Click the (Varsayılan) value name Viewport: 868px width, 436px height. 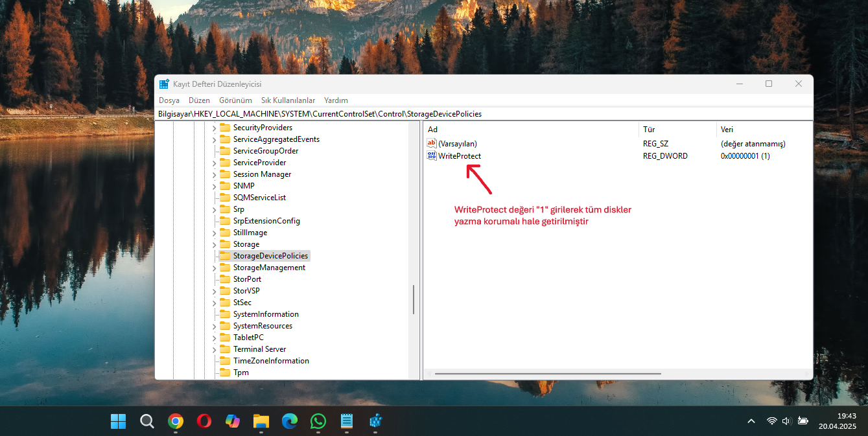pos(458,144)
